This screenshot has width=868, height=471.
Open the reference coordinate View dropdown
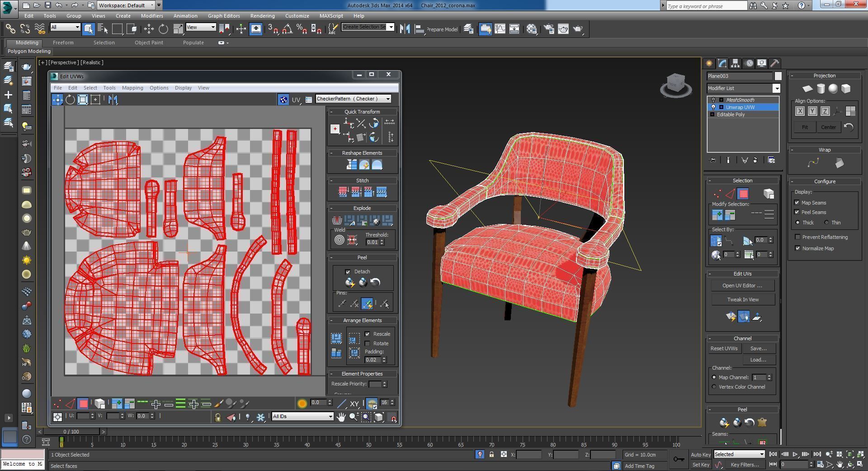point(201,27)
